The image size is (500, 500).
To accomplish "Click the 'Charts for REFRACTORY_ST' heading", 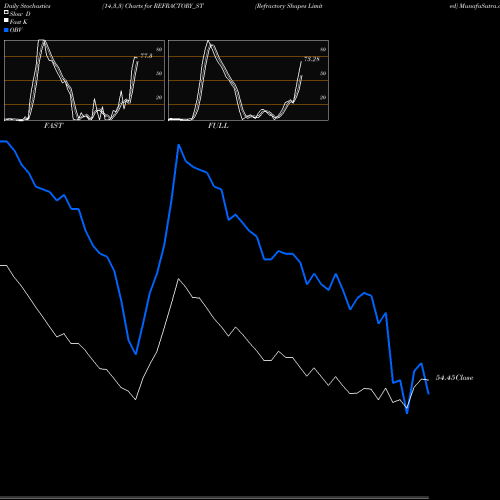I will click(164, 6).
